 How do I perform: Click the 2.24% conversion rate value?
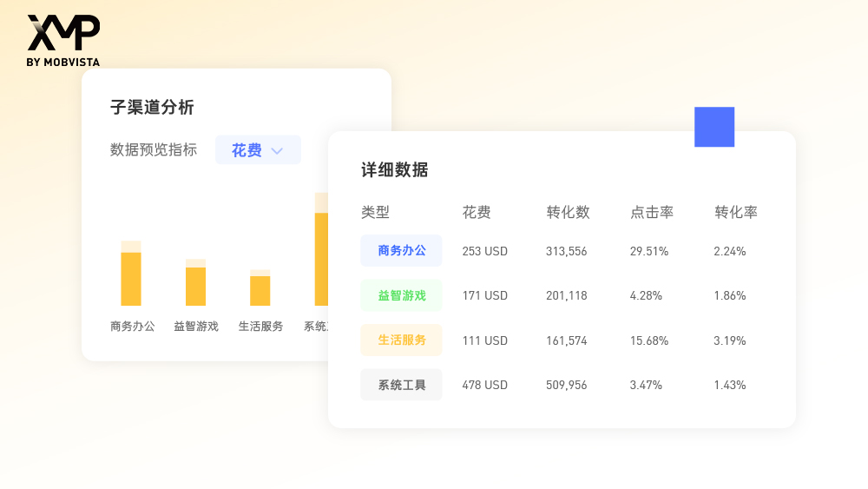(730, 251)
